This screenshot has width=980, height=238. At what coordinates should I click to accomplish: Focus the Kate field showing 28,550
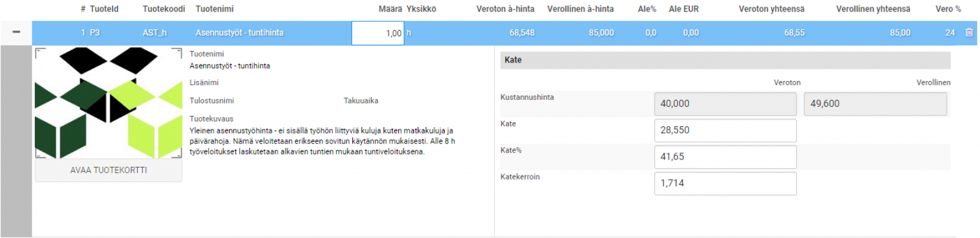coord(725,130)
